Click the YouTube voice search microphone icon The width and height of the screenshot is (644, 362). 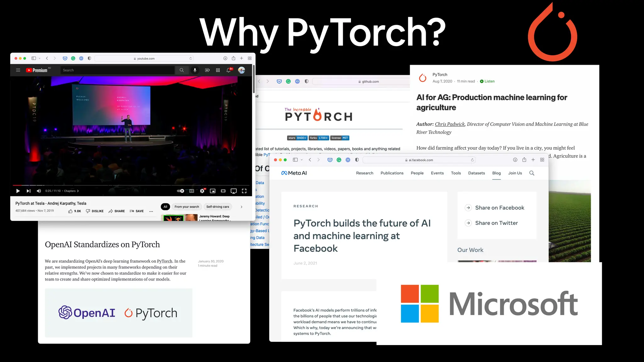click(195, 70)
